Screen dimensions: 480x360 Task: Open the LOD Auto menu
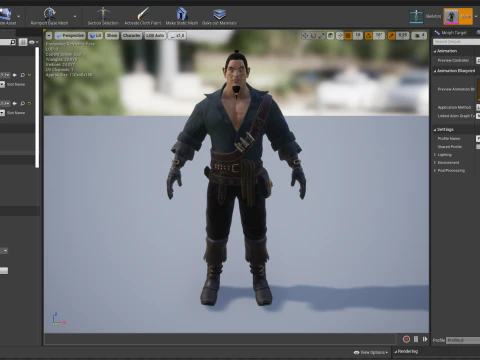[155, 35]
